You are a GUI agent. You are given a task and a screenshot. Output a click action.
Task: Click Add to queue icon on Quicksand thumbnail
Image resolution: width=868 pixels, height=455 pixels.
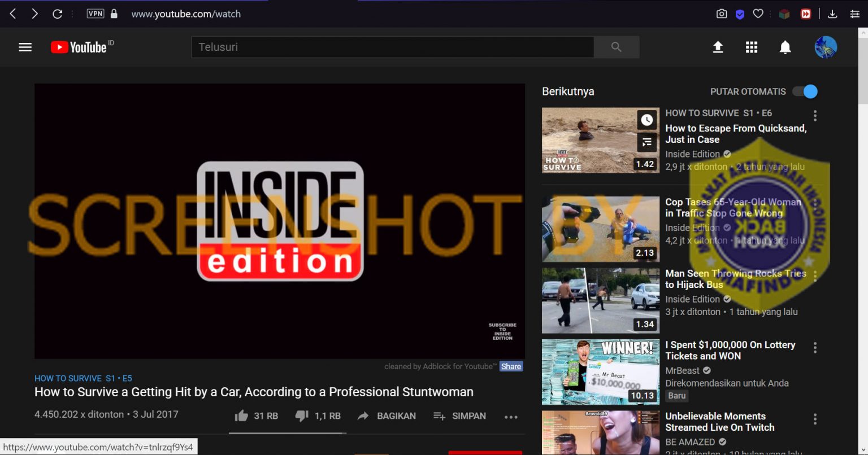(x=647, y=142)
